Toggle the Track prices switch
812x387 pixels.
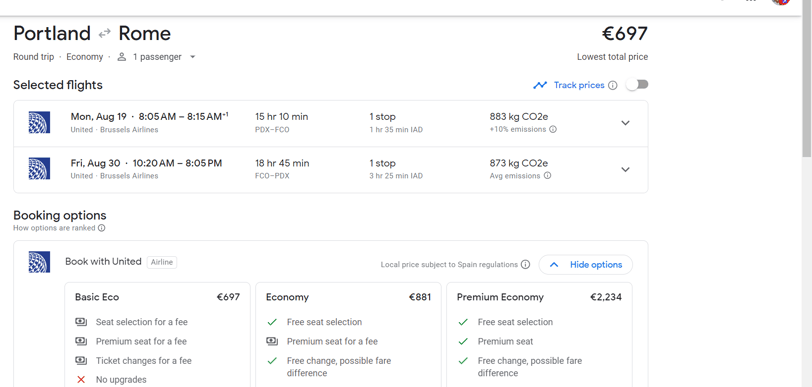coord(637,84)
